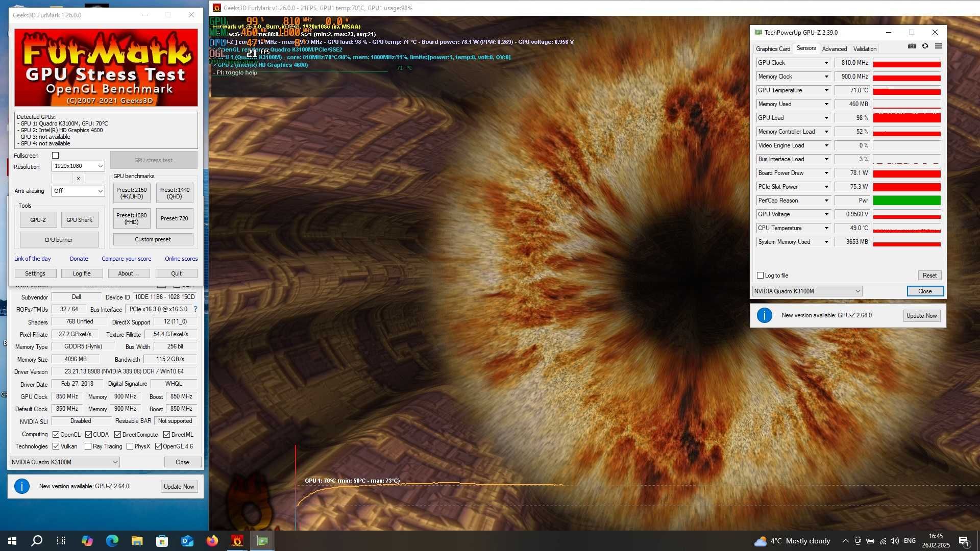Click the CPU burner button
Image resolution: width=980 pixels, height=551 pixels.
tap(59, 240)
